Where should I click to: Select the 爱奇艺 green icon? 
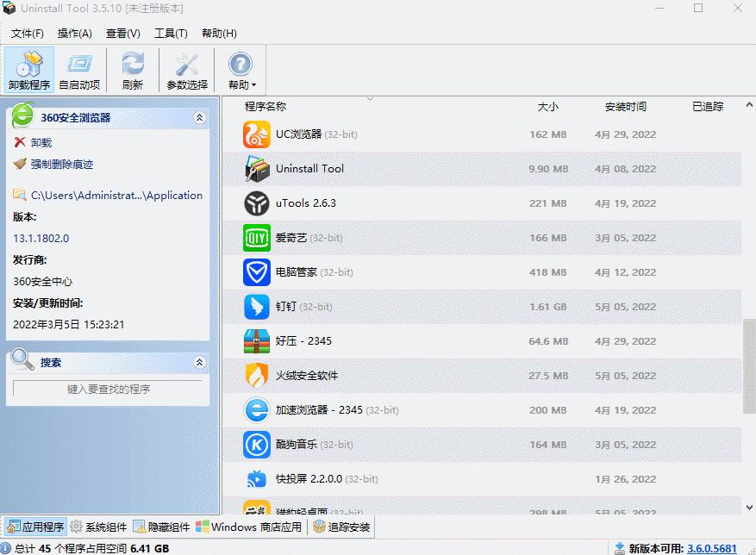tap(257, 238)
